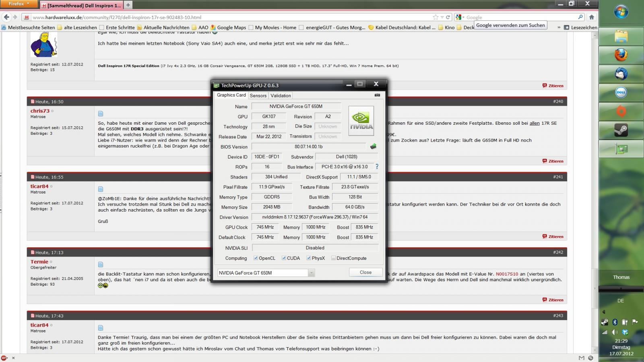Click the Close button in GPU-Z
Image resolution: width=644 pixels, height=362 pixels.
pos(365,272)
